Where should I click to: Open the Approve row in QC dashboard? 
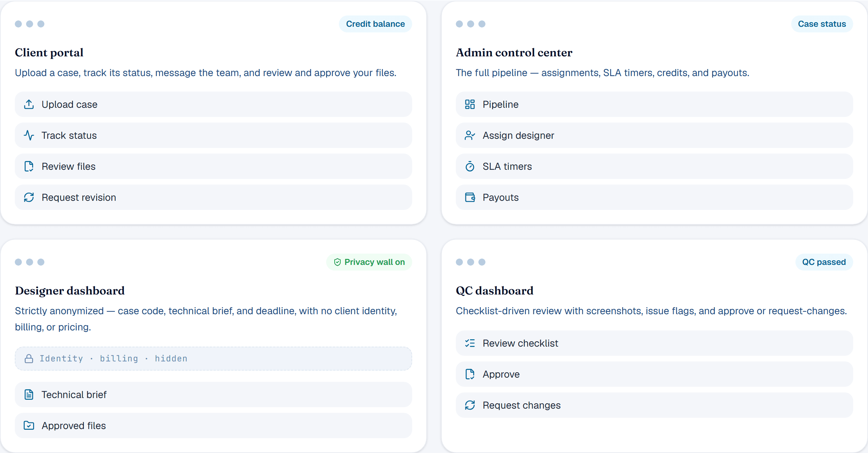(x=654, y=374)
